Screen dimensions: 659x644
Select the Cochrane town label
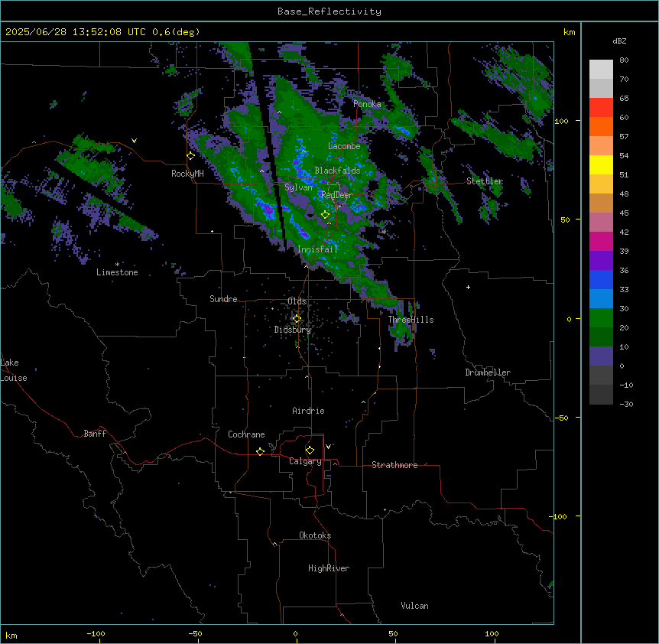(246, 434)
